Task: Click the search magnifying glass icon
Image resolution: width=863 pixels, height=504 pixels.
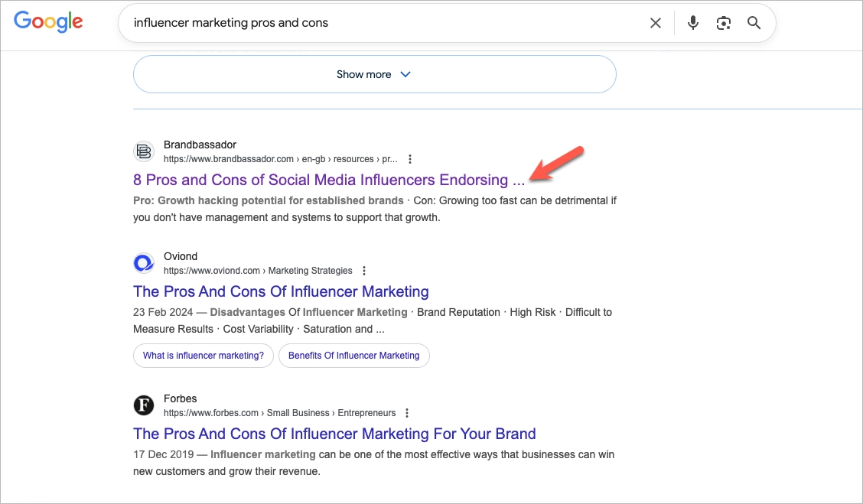Action: click(x=754, y=23)
